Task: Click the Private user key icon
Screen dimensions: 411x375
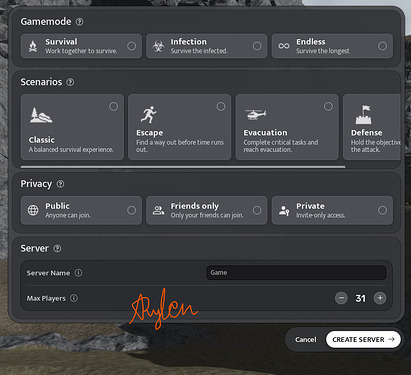Action: pyautogui.click(x=284, y=211)
